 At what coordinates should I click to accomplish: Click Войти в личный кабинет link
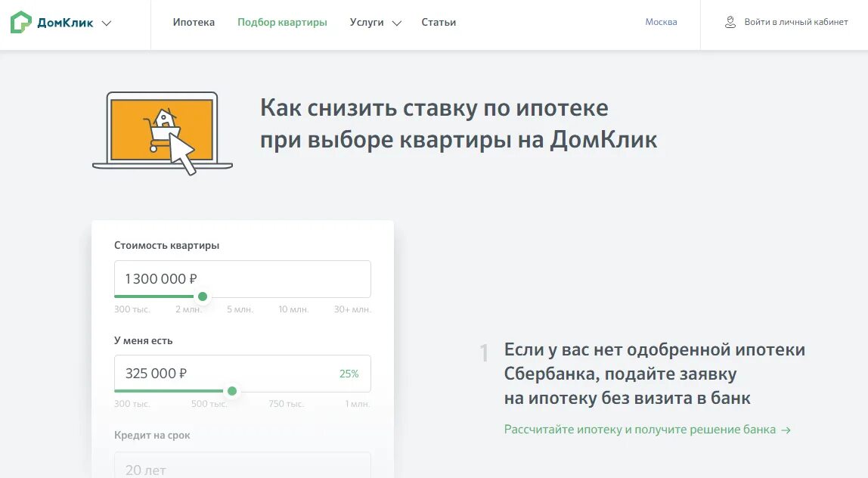796,22
